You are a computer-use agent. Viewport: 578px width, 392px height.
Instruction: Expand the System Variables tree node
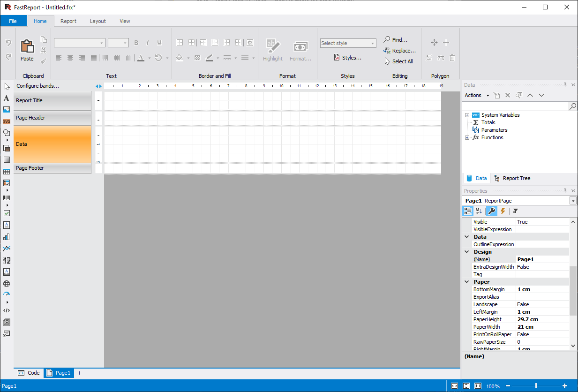pyautogui.click(x=467, y=115)
